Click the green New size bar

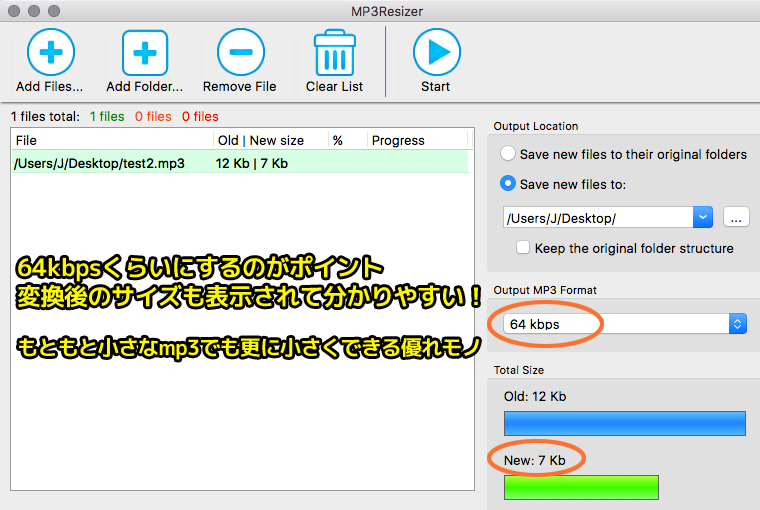pos(581,487)
